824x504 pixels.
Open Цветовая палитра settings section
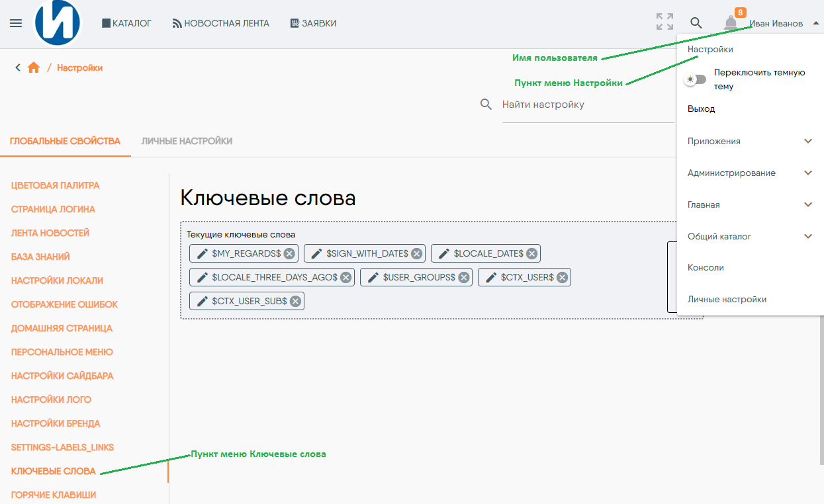[55, 185]
